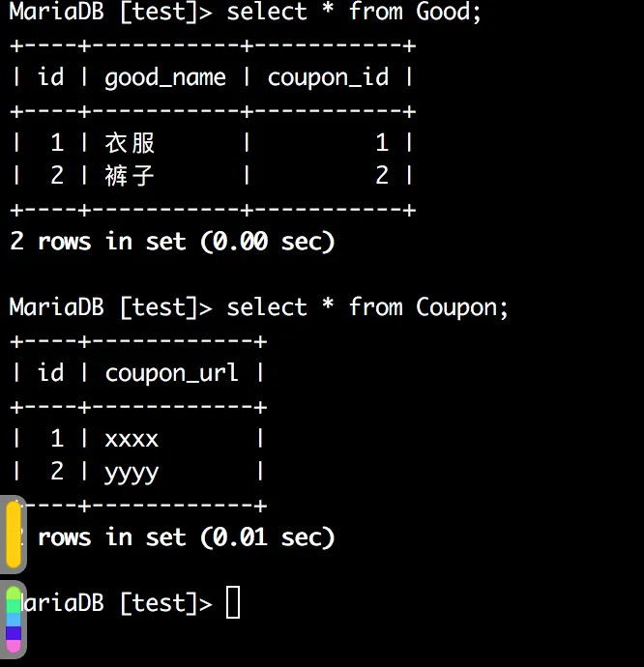
Task: Click the '2 rows in set (0.00 sec)' line
Action: pyautogui.click(x=172, y=242)
